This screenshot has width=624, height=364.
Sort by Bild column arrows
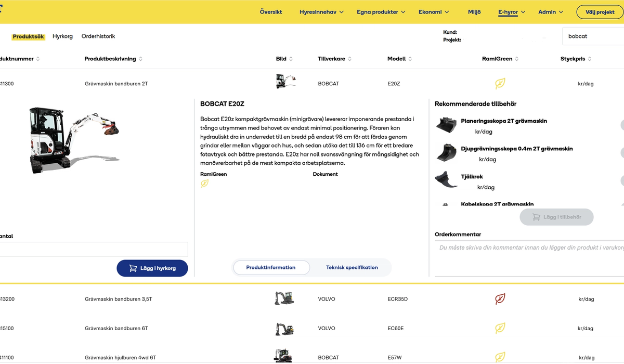(x=291, y=59)
